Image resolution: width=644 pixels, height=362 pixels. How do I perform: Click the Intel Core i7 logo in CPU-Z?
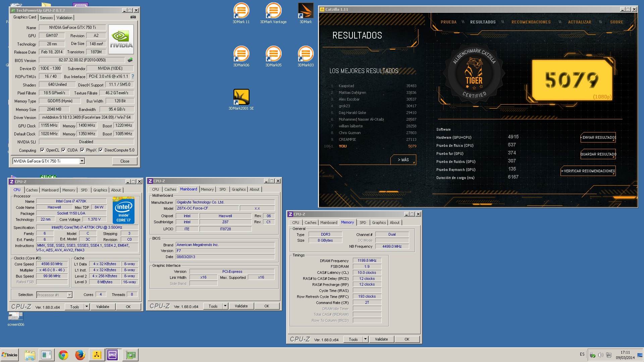pos(123,210)
